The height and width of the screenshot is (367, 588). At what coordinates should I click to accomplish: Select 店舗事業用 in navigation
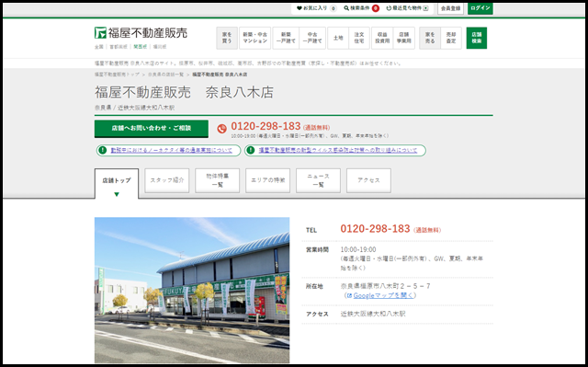(x=404, y=38)
